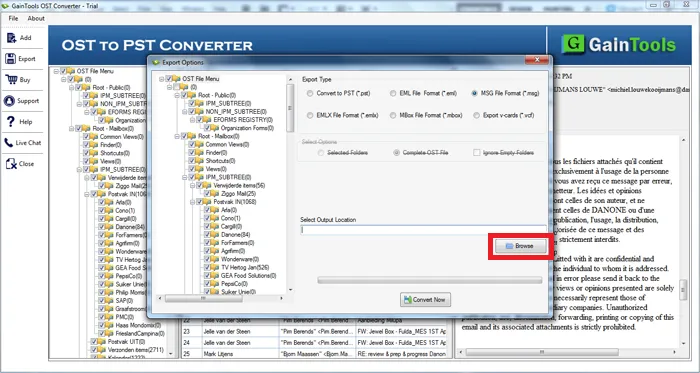The height and width of the screenshot is (373, 700).
Task: Collapse Postvak IN(1068) node in dialog
Action: click(x=192, y=202)
